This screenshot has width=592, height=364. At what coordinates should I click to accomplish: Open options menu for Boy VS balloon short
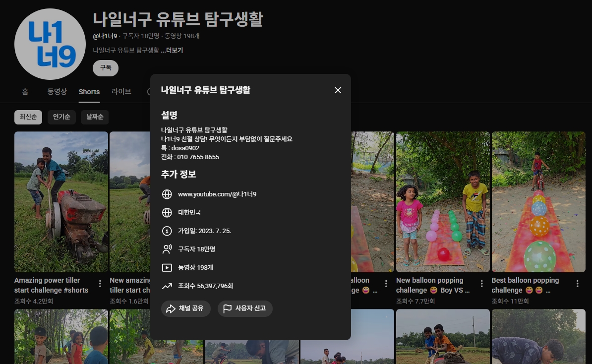click(481, 284)
